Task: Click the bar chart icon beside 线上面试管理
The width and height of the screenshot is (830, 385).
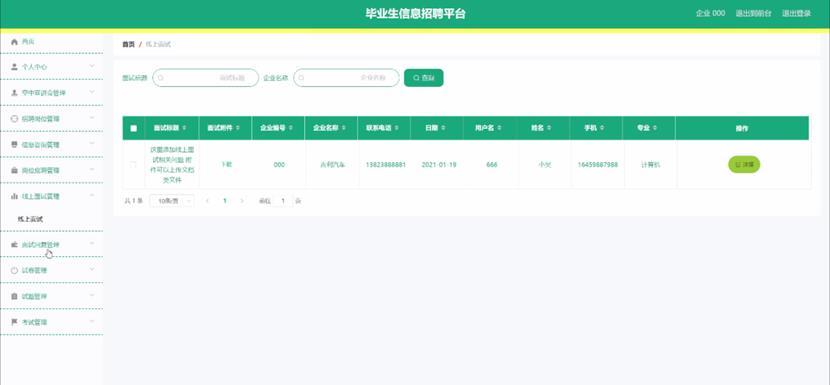Action: click(x=14, y=196)
